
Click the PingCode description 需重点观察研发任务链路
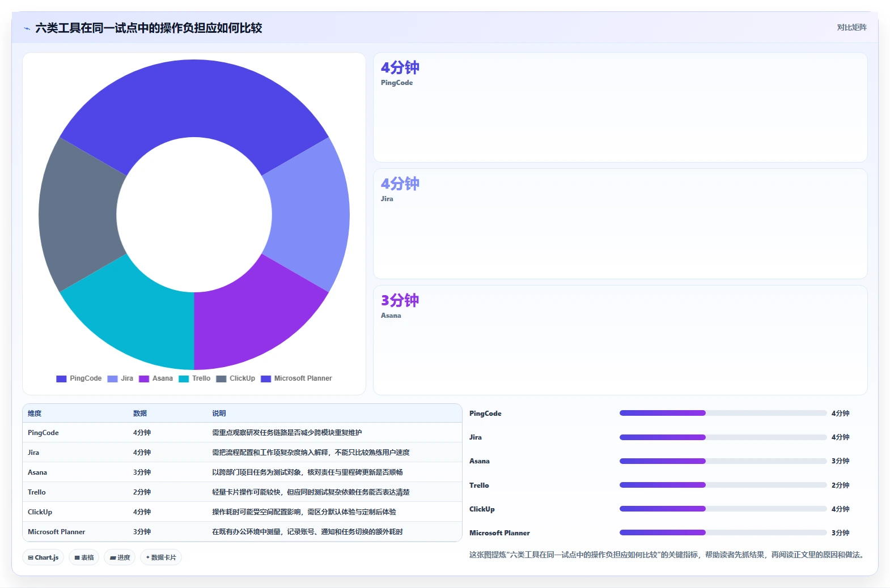(x=287, y=433)
